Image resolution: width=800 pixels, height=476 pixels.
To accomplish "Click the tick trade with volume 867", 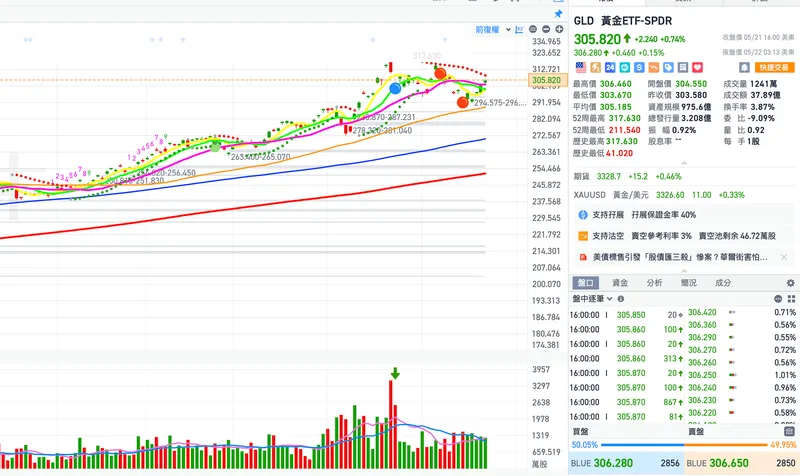I will click(627, 402).
